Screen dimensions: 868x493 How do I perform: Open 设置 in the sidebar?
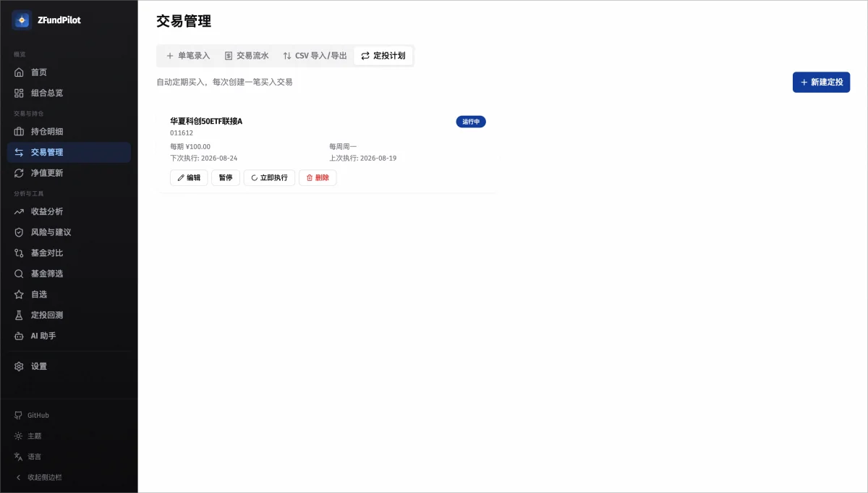(69, 366)
